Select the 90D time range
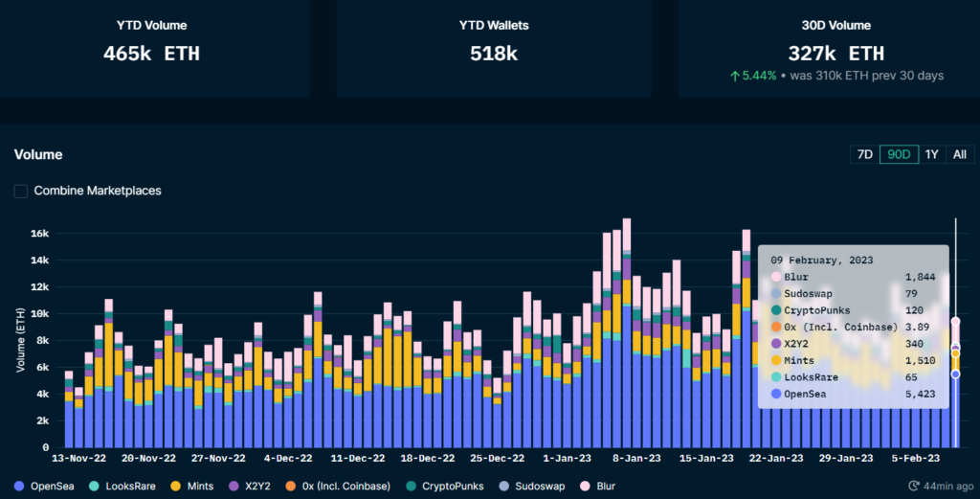980x499 pixels. [x=899, y=154]
